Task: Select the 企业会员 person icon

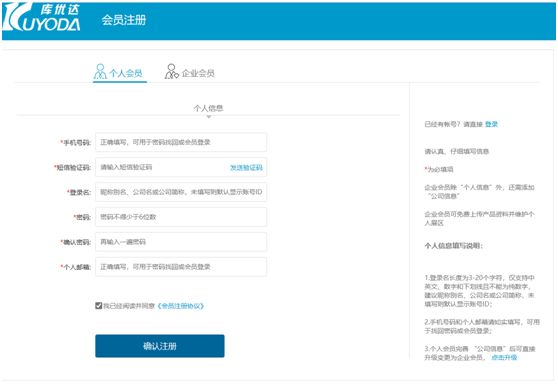Action: coord(172,72)
